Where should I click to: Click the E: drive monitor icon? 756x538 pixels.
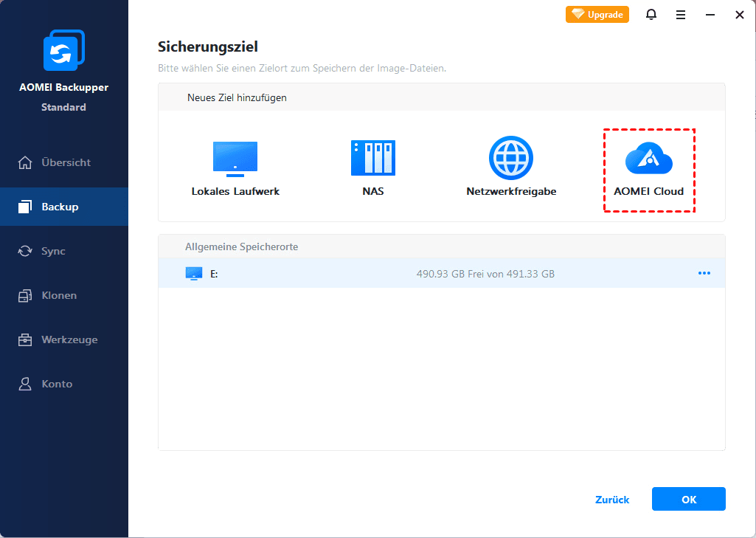point(194,274)
